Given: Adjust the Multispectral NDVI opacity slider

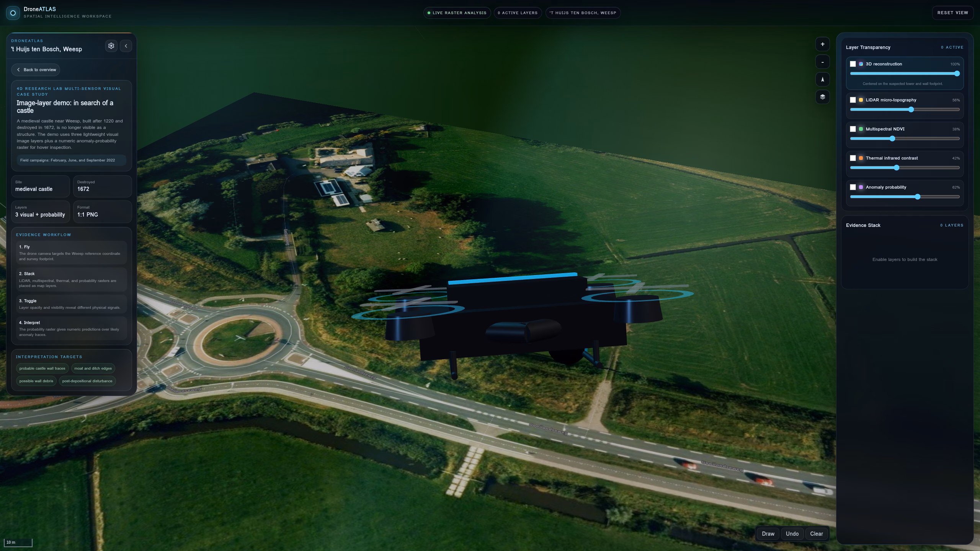Looking at the screenshot, I should pos(905,139).
